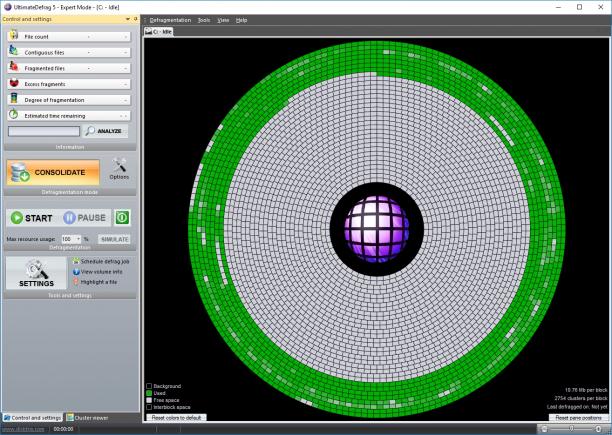Click the Background color swatch in legend
612x435 pixels.
coord(149,386)
